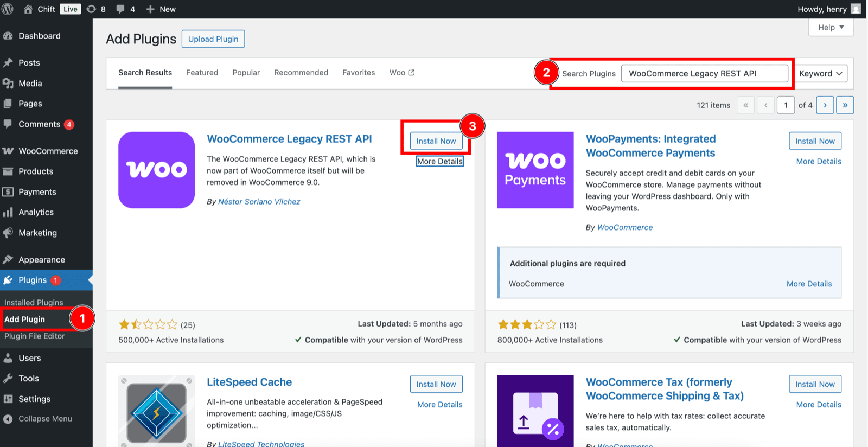This screenshot has width=868, height=447.
Task: Open the LiteSpeed Cache title link
Action: point(249,382)
